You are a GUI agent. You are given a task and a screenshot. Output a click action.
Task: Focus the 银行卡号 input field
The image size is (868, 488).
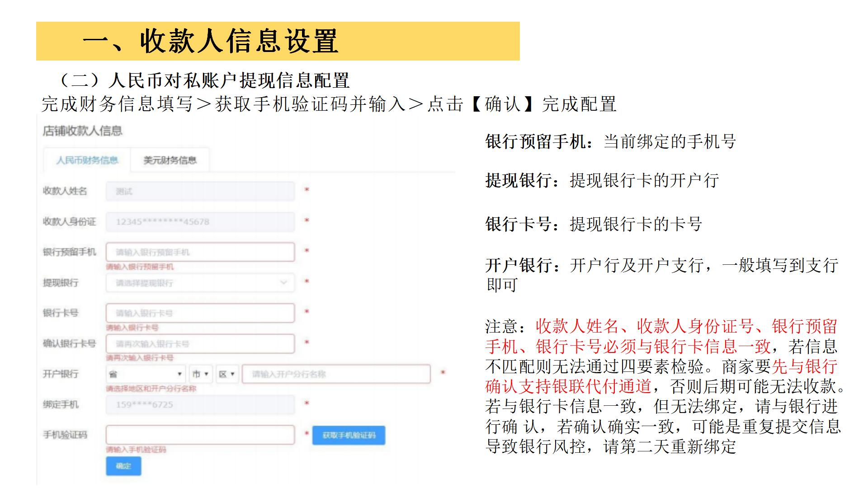[200, 313]
